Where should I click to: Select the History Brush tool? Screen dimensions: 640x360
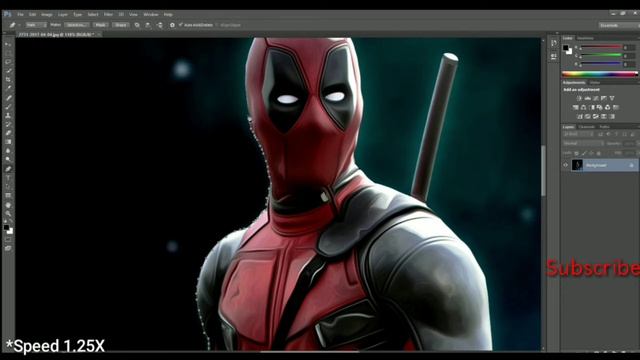click(8, 124)
